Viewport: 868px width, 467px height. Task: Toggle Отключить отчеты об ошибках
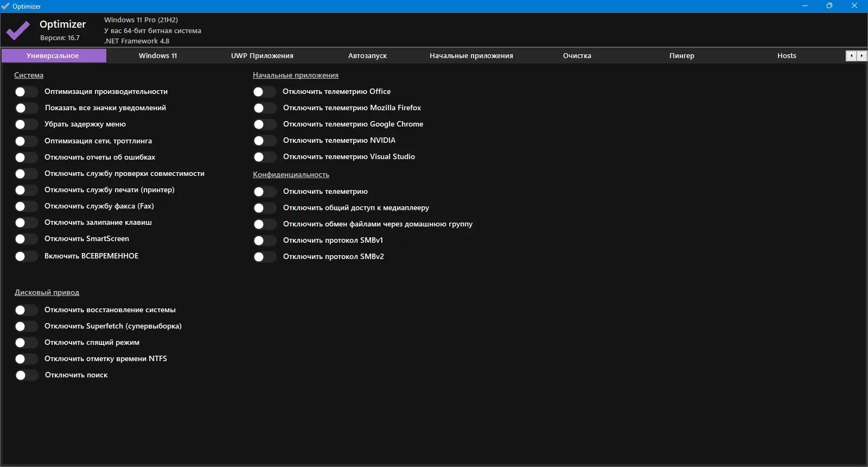tap(26, 157)
